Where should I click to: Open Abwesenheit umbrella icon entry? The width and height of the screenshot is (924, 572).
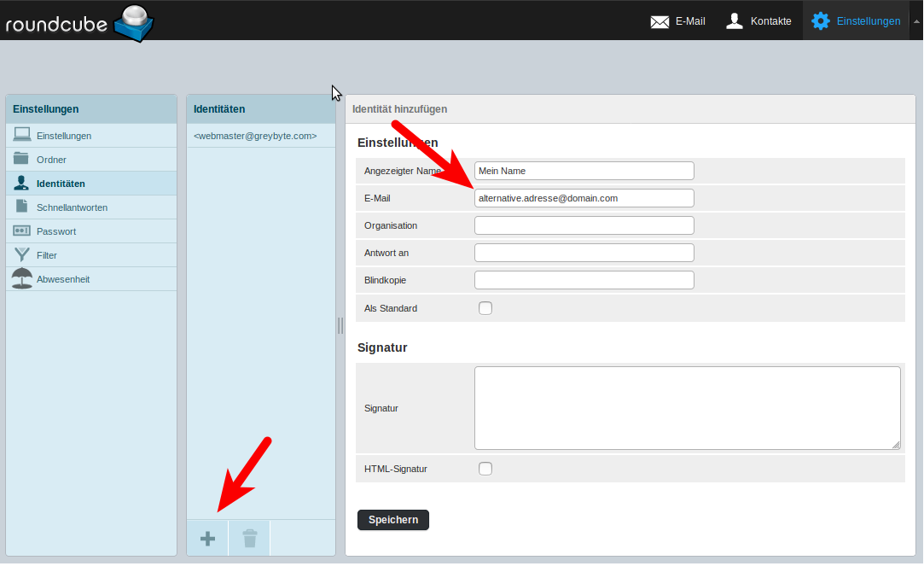[22, 278]
